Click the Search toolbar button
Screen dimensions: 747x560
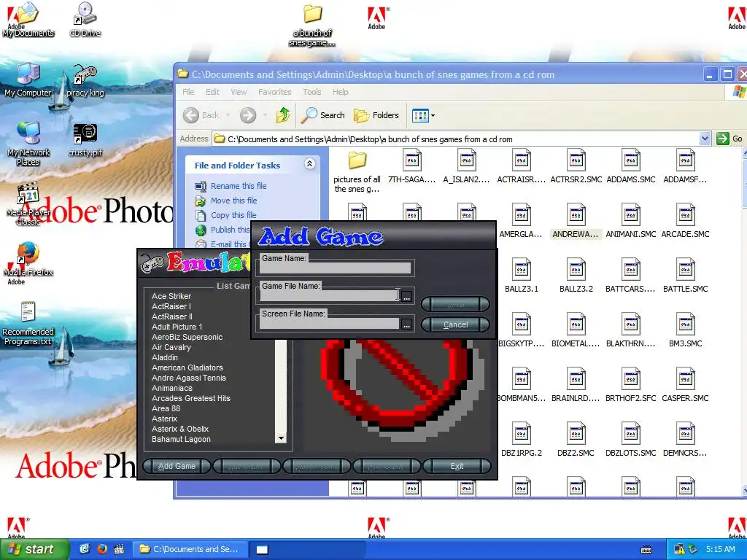click(x=323, y=115)
